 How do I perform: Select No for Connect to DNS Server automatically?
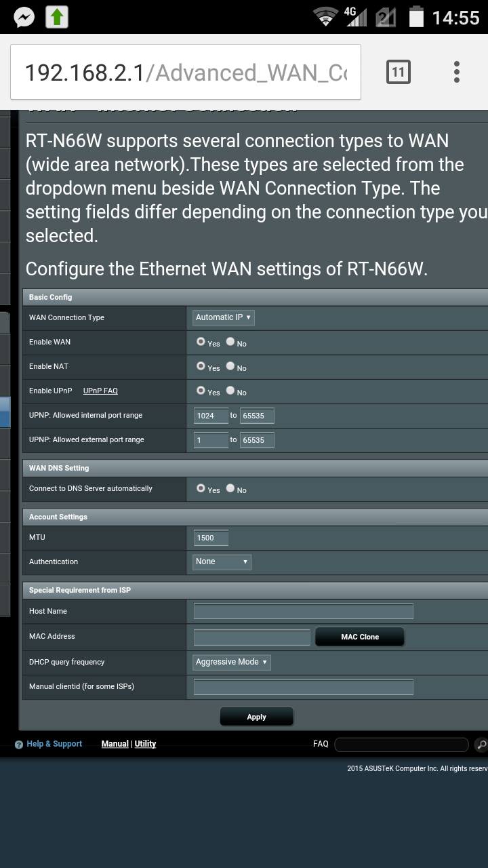pos(230,488)
